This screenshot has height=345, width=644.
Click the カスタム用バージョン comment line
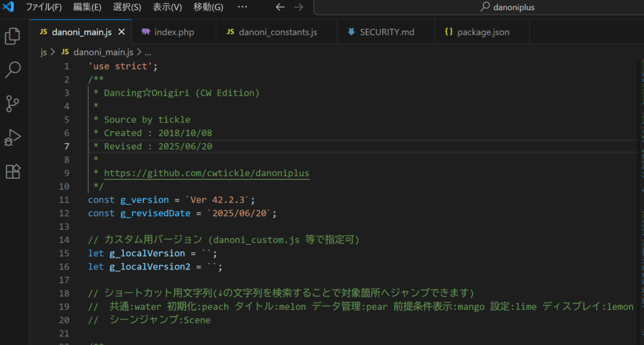(224, 240)
